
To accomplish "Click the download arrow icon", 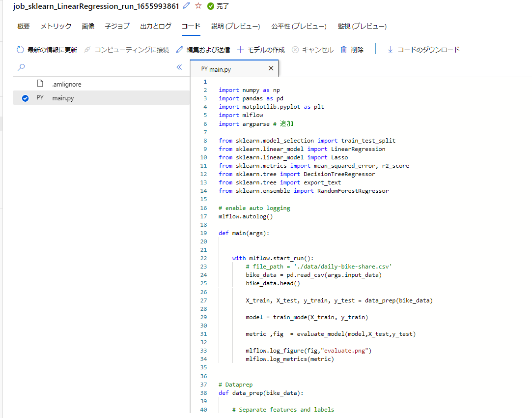I will click(x=390, y=50).
